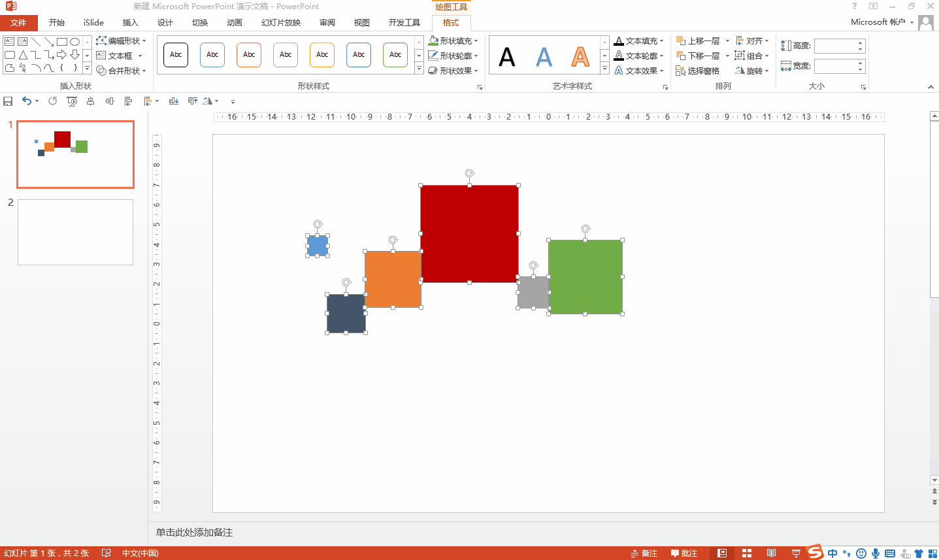Viewport: 939px width, 560px height.
Task: Switch to reading view in status bar
Action: pyautogui.click(x=772, y=553)
